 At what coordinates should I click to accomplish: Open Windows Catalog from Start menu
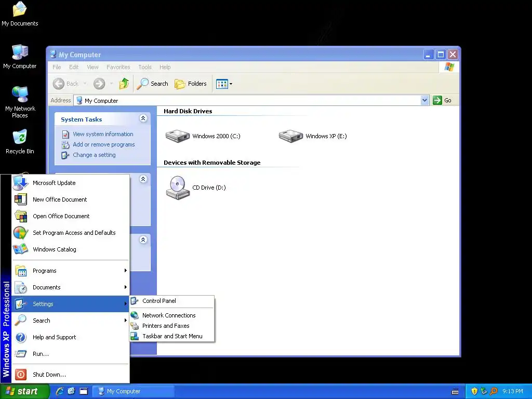(x=71, y=249)
